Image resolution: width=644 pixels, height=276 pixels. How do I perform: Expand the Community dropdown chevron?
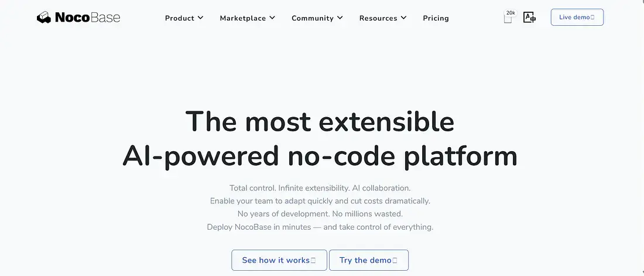[340, 18]
